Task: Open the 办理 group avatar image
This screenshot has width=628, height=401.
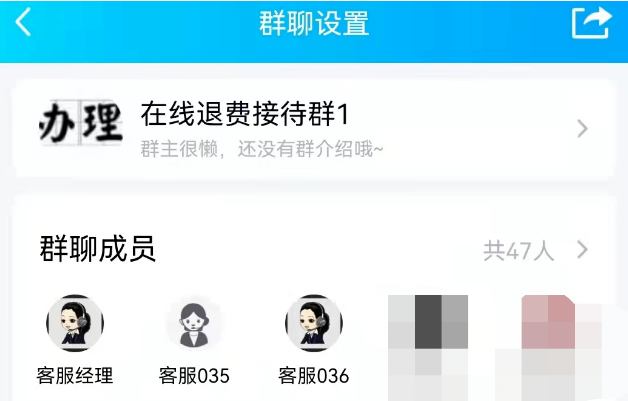Action: (81, 122)
